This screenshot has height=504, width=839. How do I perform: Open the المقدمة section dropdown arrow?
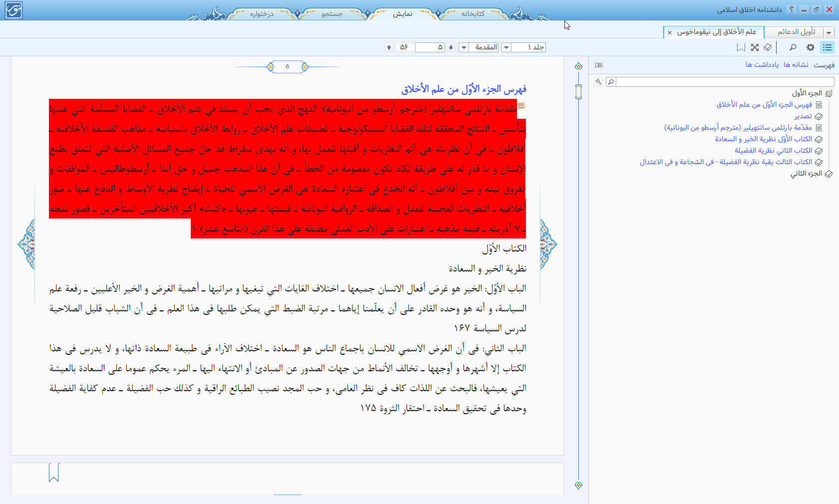[463, 47]
